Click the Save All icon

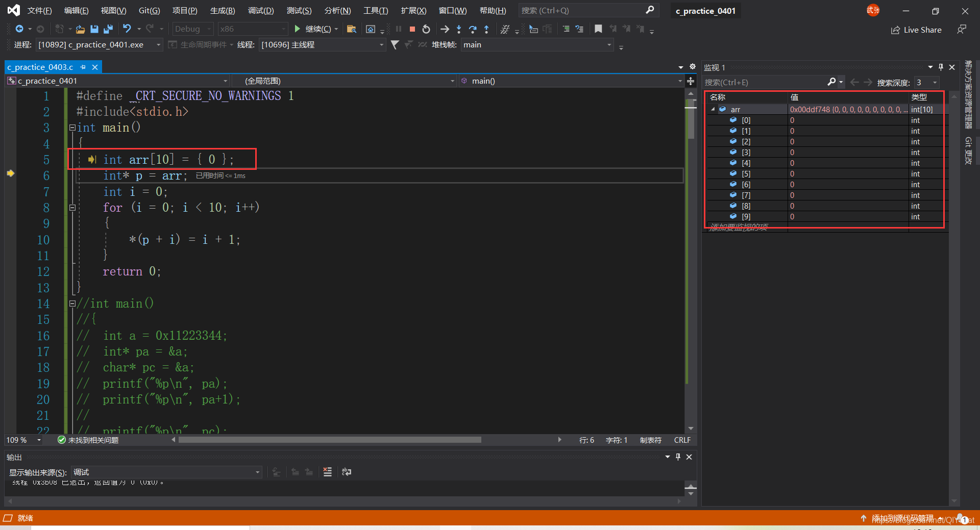click(108, 29)
